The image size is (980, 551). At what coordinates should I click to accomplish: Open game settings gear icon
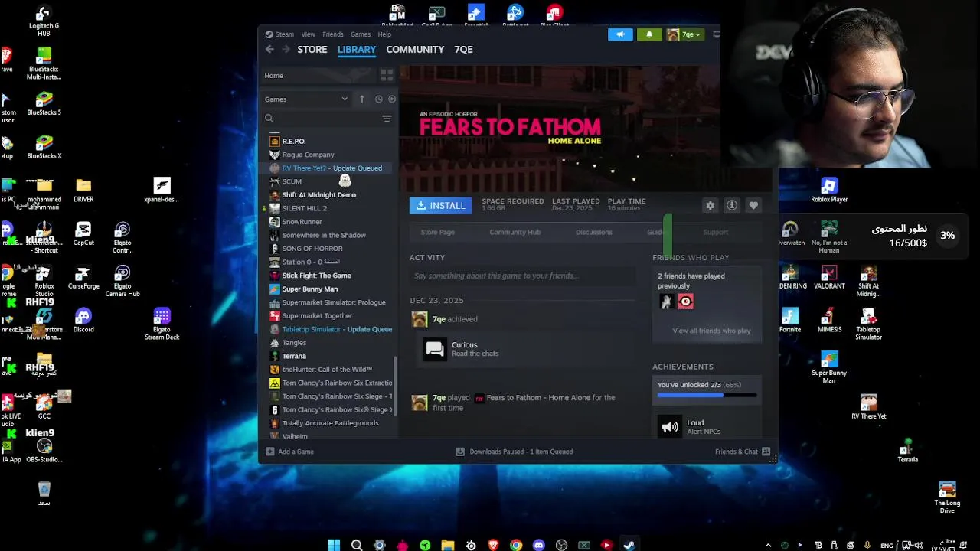click(710, 205)
